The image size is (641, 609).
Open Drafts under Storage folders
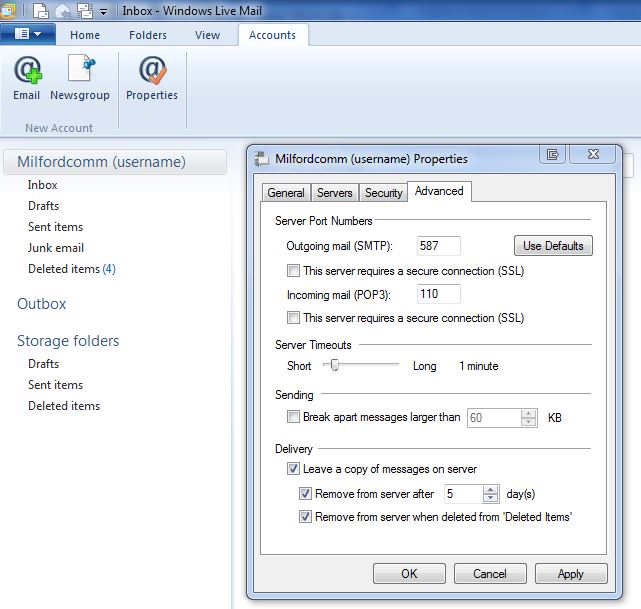[43, 364]
